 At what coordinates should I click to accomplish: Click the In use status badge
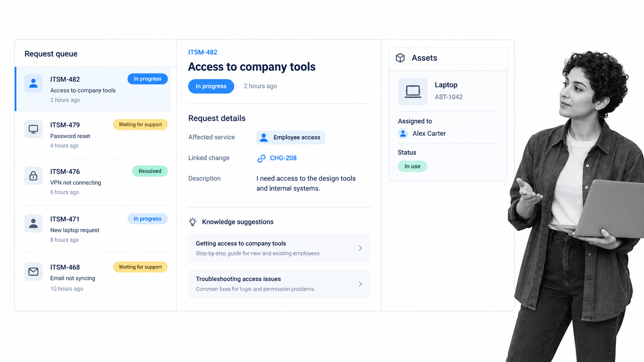[412, 166]
